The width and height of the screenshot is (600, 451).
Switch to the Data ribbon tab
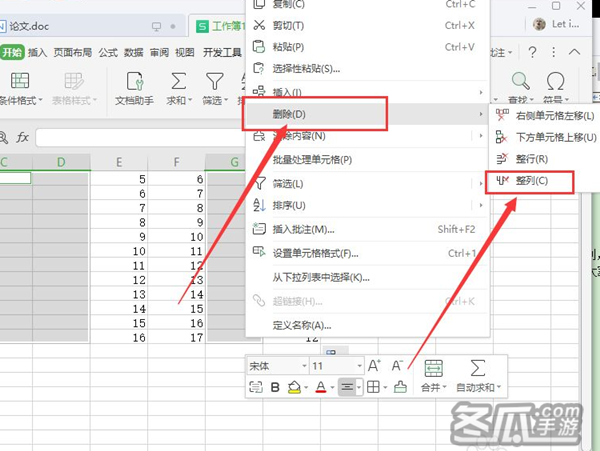pyautogui.click(x=134, y=52)
